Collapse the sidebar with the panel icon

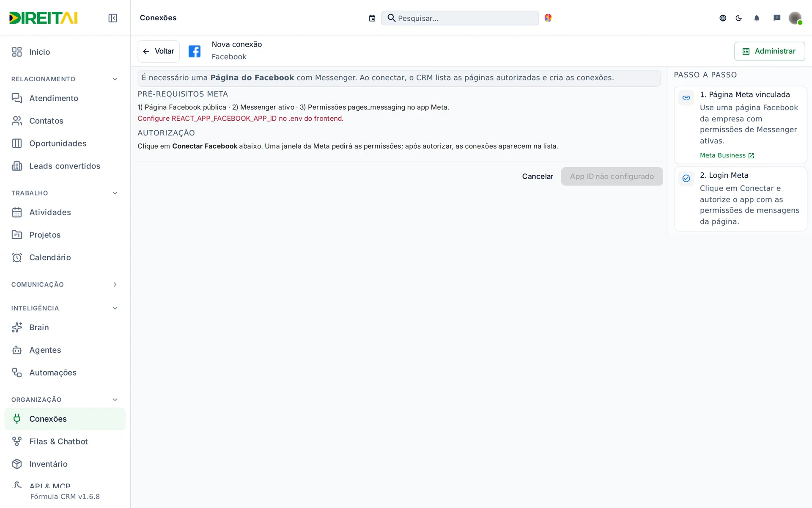(112, 18)
